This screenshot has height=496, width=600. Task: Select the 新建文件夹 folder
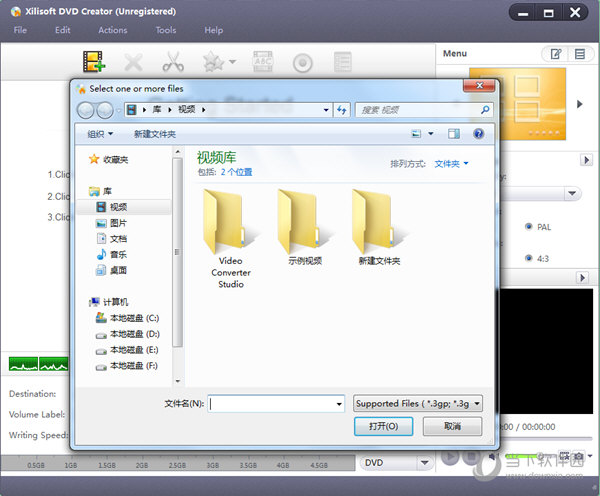tap(379, 227)
